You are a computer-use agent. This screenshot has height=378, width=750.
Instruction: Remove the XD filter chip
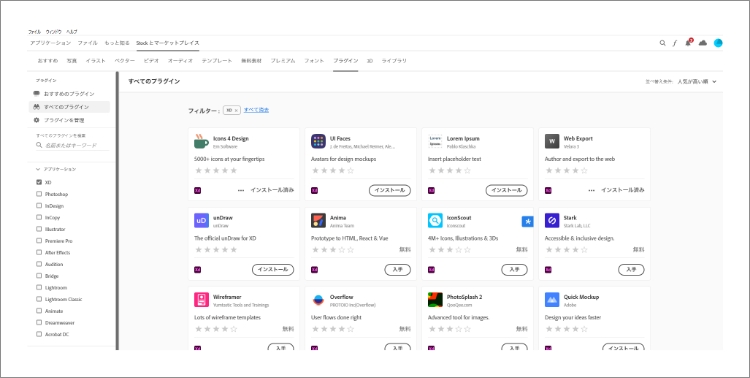pos(236,110)
